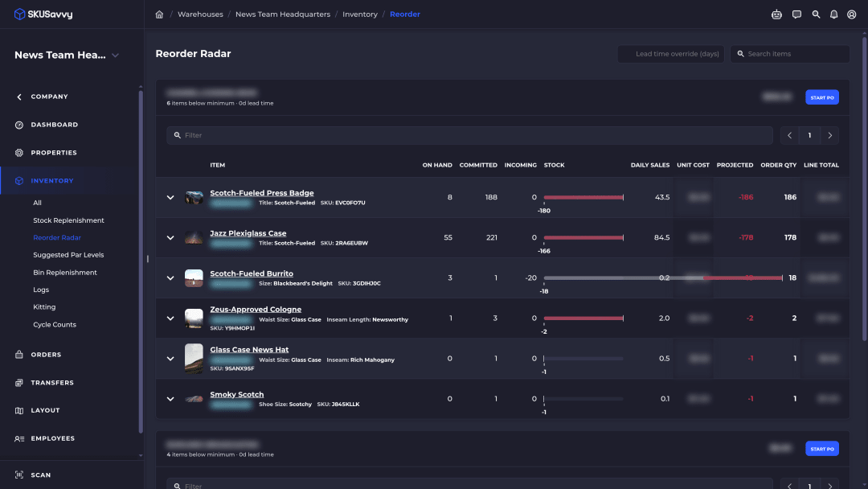This screenshot has width=868, height=489.
Task: Click Start PO for first supplier
Action: 822,97
